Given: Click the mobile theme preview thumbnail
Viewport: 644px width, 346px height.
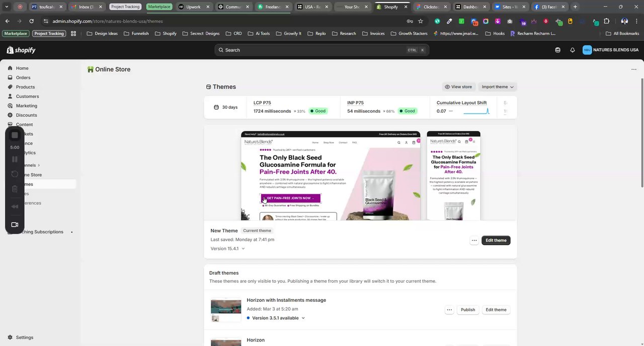Looking at the screenshot, I should point(453,176).
